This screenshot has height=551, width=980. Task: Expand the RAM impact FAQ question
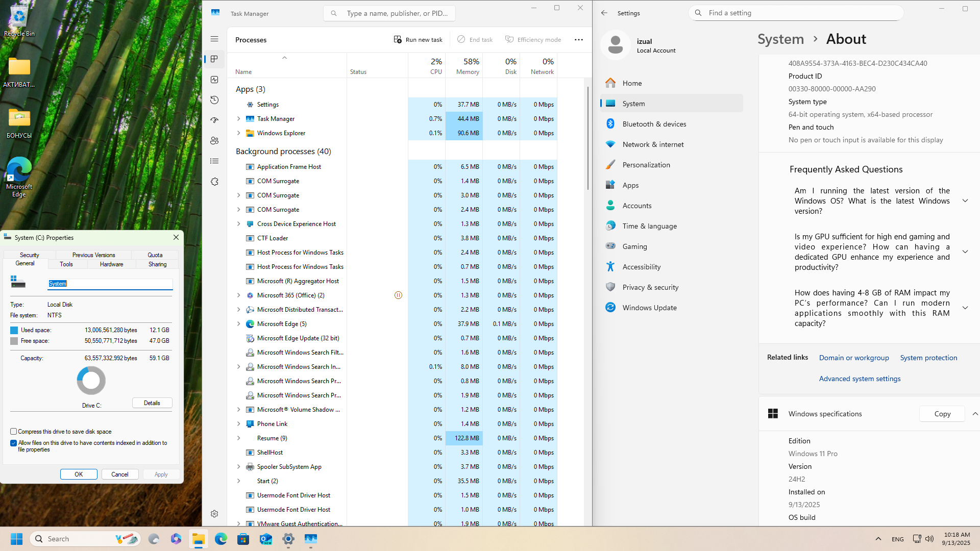click(x=965, y=308)
